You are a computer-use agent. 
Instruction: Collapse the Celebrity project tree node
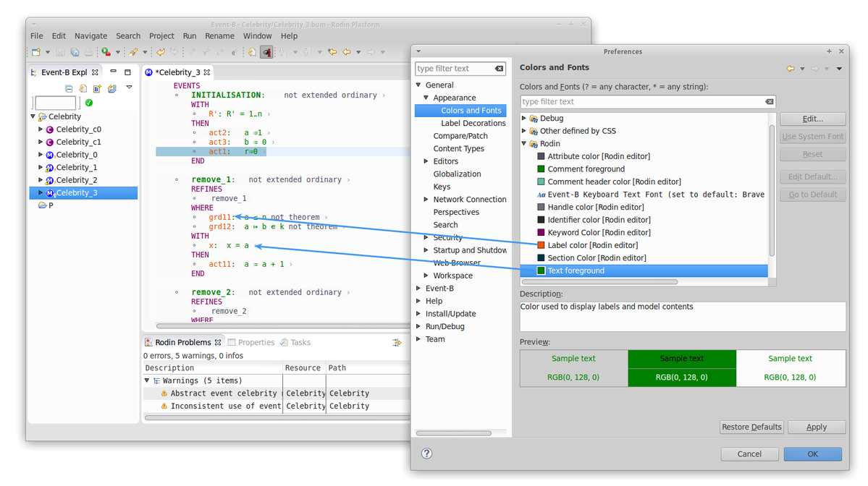point(33,116)
